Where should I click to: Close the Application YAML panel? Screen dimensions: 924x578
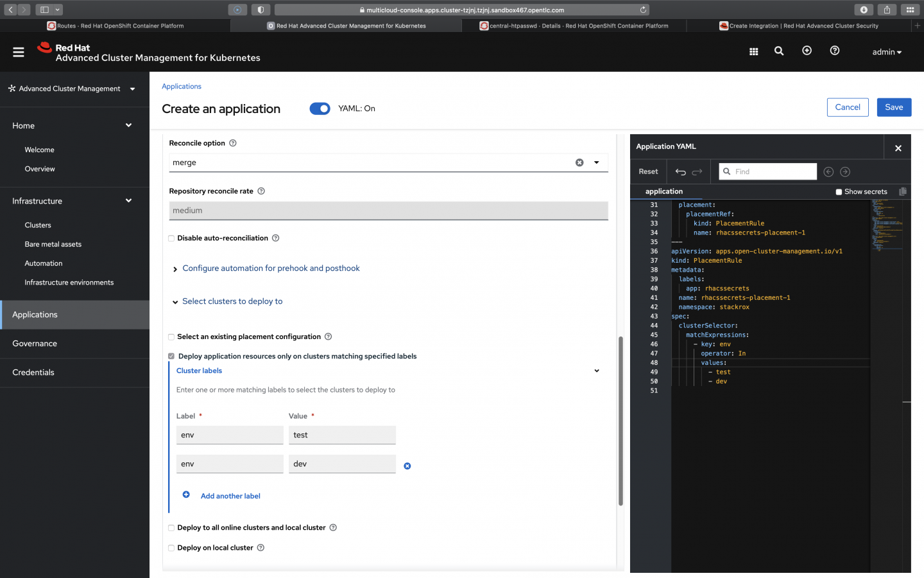pyautogui.click(x=898, y=148)
